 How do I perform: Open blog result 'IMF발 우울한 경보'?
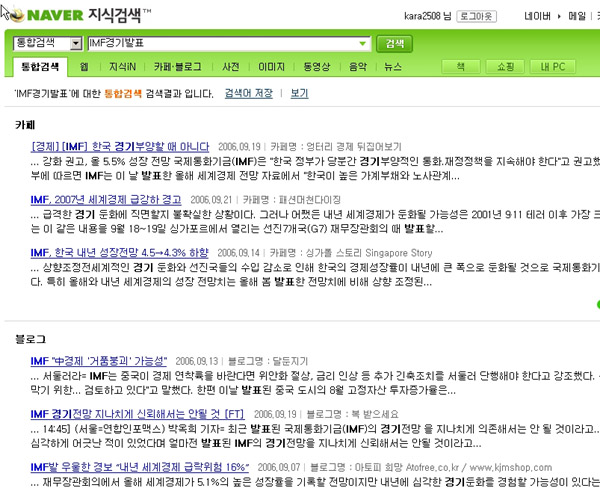tap(140, 468)
